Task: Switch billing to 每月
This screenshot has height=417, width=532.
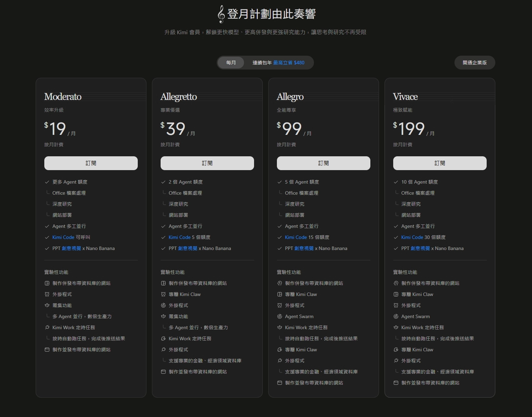Action: 231,63
